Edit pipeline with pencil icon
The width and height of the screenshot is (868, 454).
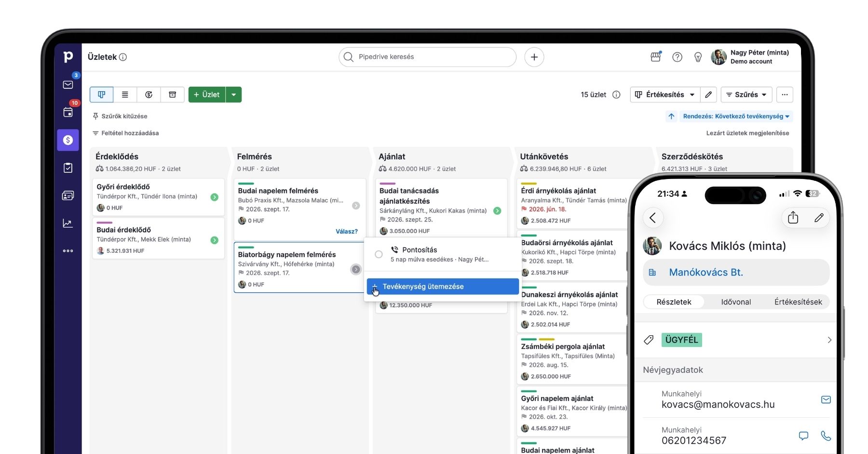708,95
